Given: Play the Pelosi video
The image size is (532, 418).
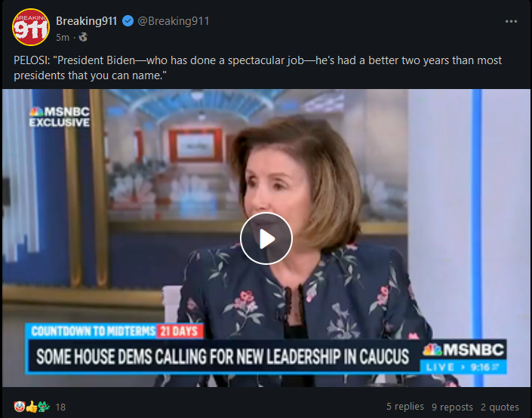Looking at the screenshot, I should tap(266, 238).
